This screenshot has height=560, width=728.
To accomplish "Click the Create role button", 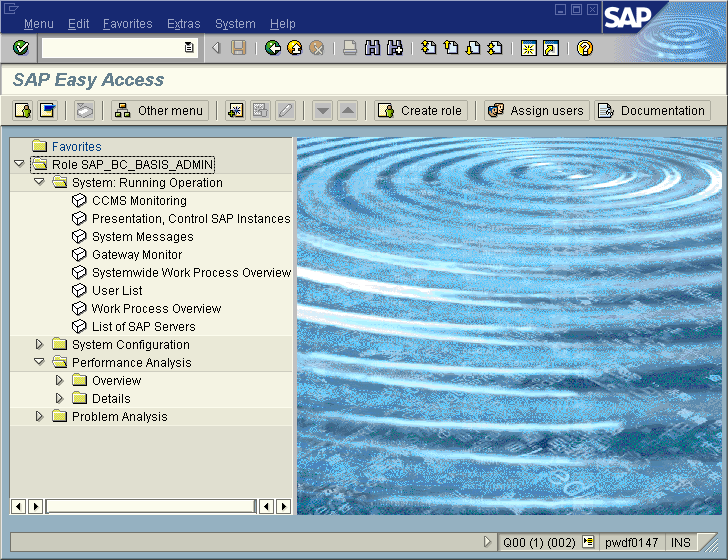I will click(x=420, y=111).
